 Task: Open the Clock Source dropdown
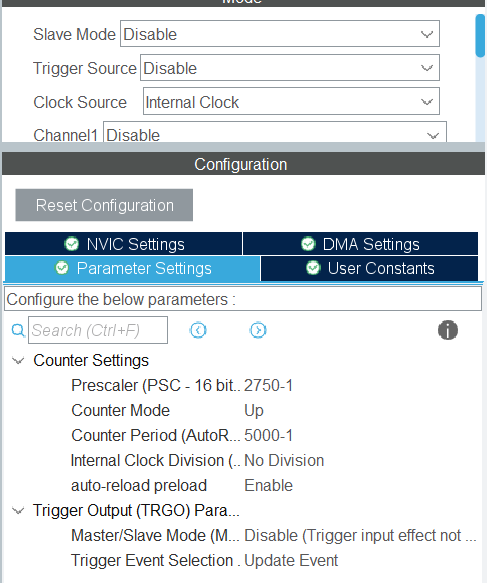click(x=291, y=102)
